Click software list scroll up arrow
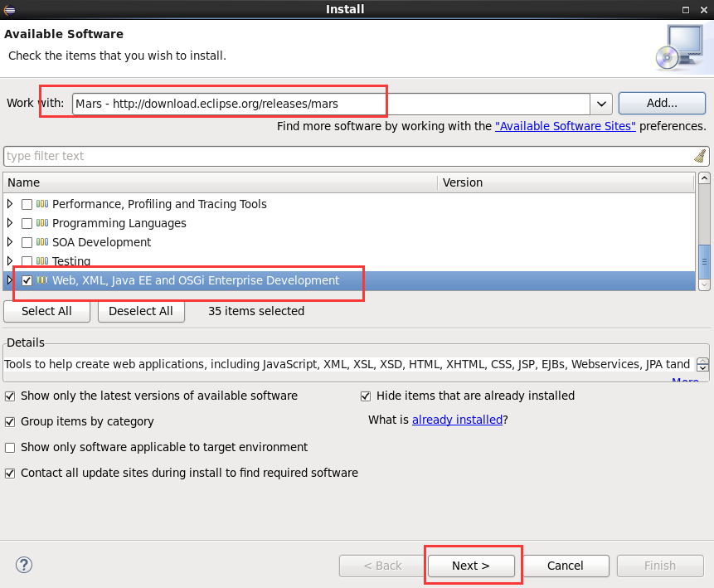The image size is (714, 588). click(x=704, y=178)
